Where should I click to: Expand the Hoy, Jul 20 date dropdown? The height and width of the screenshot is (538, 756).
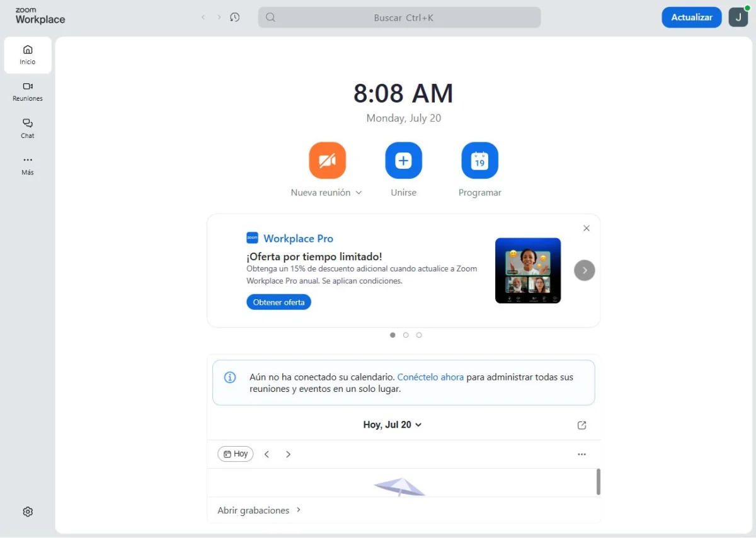coord(392,425)
